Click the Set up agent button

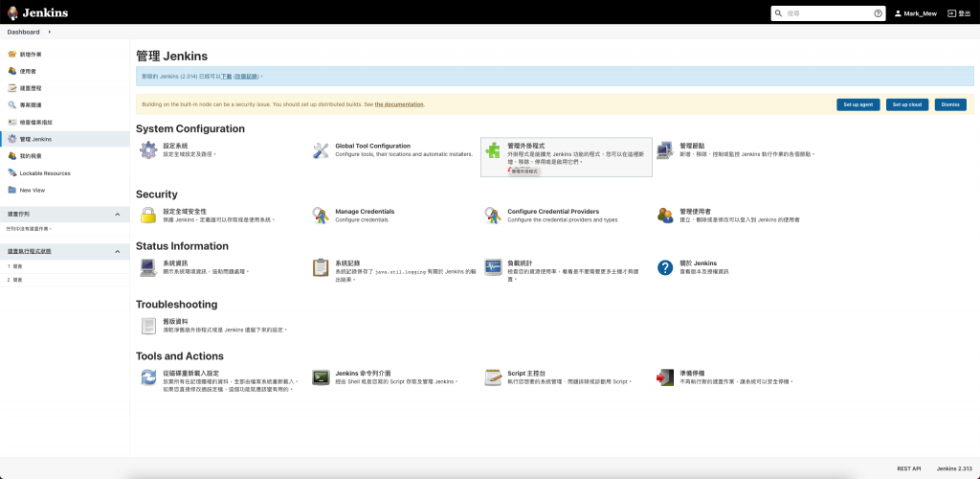coord(858,104)
